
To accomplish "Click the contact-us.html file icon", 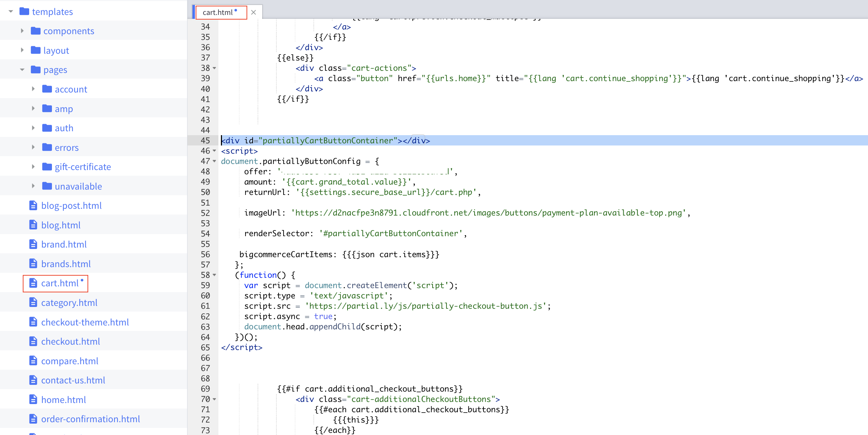I will (x=33, y=380).
